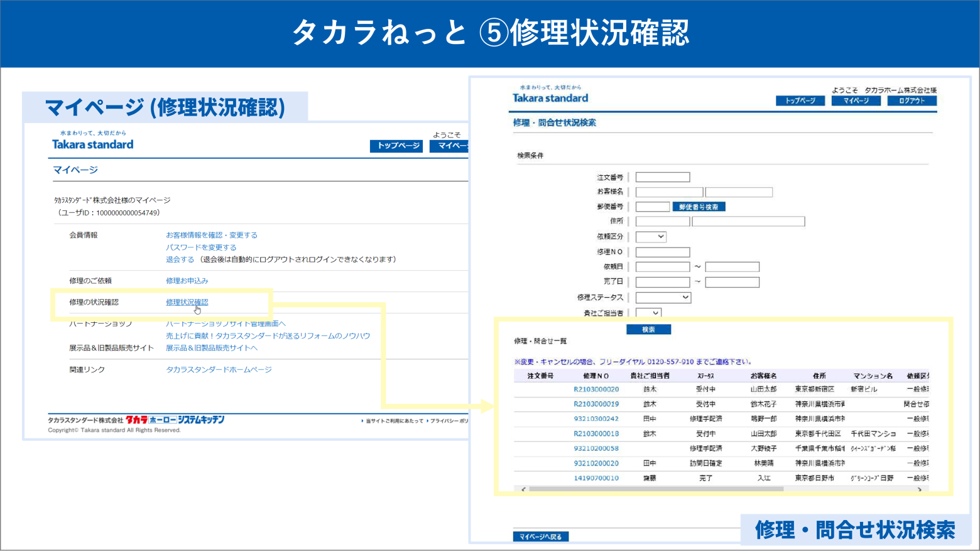Image resolution: width=980 pixels, height=554 pixels.
Task: Click トップページ button in the 修理・問合せ状況検索 window
Action: click(800, 100)
